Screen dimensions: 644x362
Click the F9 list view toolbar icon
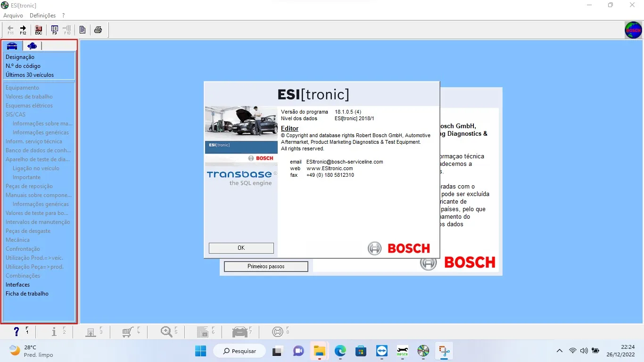[x=55, y=30]
